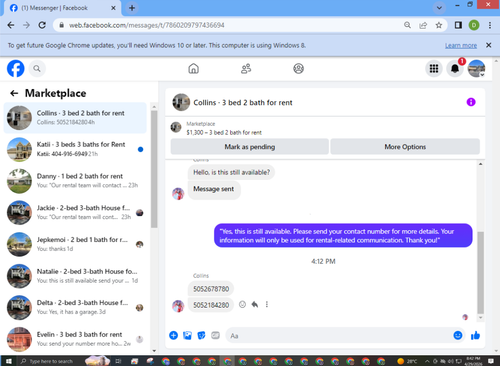Select the Messenger | Facebook tab
Viewport: 500px width, 366px height.
[x=63, y=8]
